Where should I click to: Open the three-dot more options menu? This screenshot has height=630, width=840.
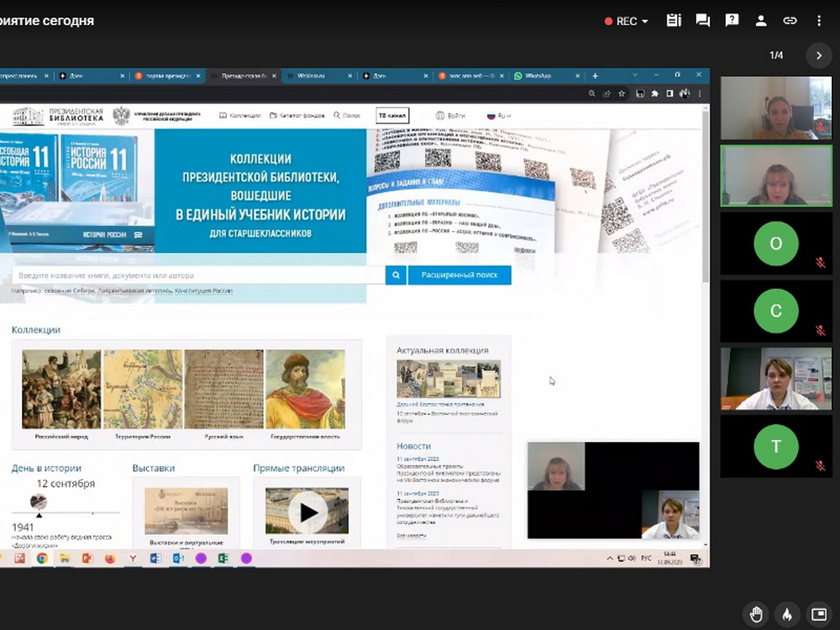819,21
